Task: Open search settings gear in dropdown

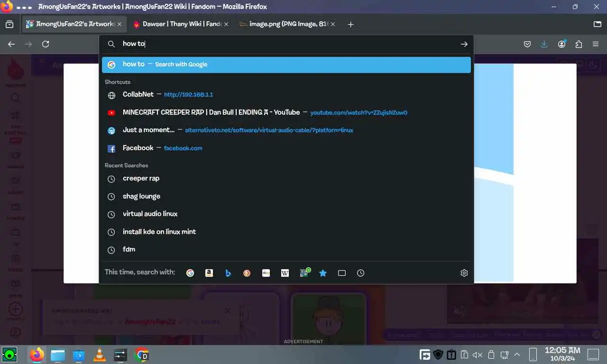Action: pos(464,273)
